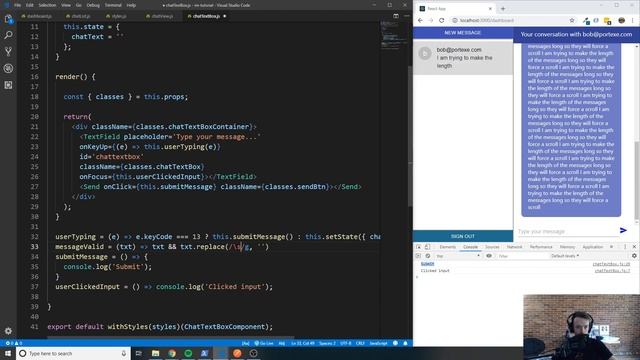This screenshot has width=640, height=360.
Task: Select the bob@portexe.com chat list item
Action: click(x=463, y=58)
